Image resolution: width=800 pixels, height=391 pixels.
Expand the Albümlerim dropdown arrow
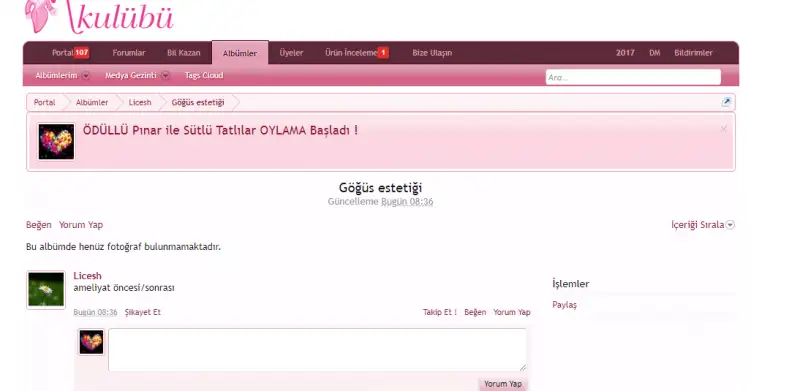pos(86,76)
